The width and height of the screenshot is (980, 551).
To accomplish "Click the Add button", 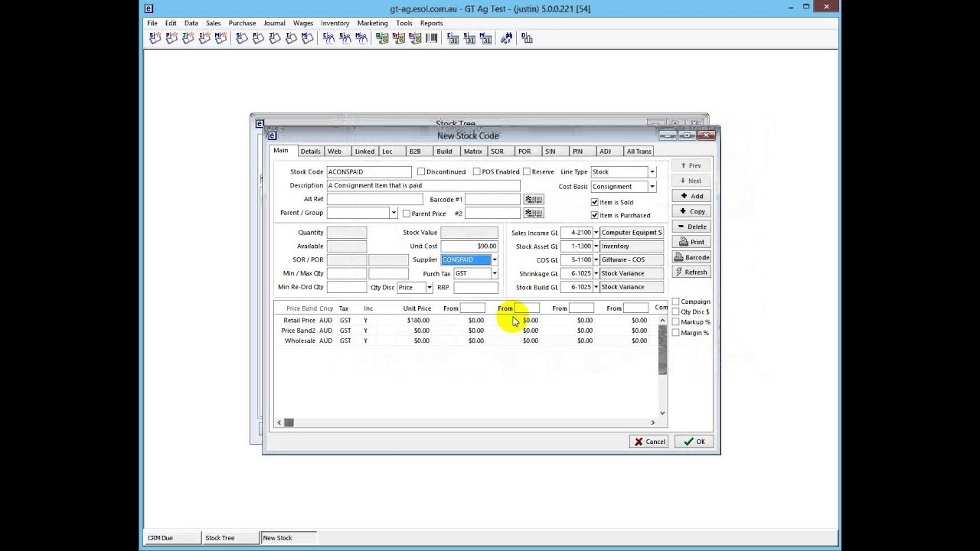I will point(691,196).
